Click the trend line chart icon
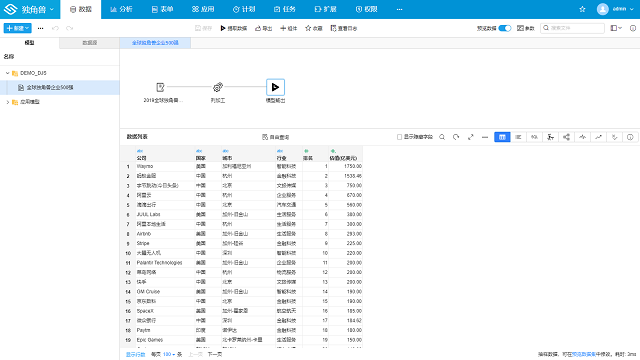This screenshot has height=360, width=640. click(x=598, y=137)
